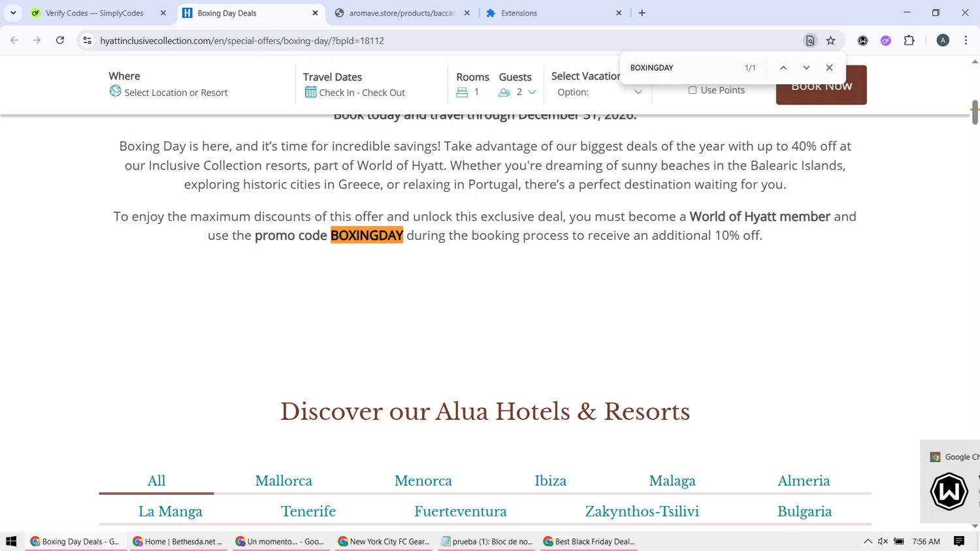This screenshot has height=551, width=980.
Task: Open a new browser tab
Action: pos(642,13)
